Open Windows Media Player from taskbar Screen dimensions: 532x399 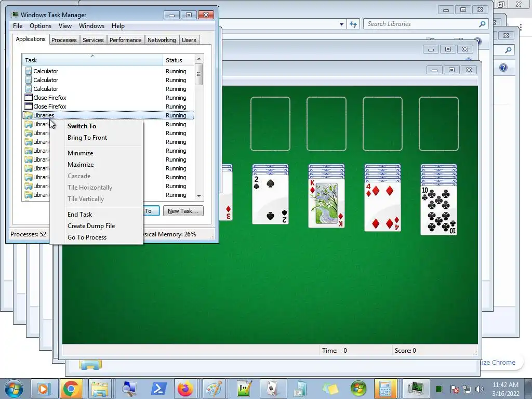(45, 389)
